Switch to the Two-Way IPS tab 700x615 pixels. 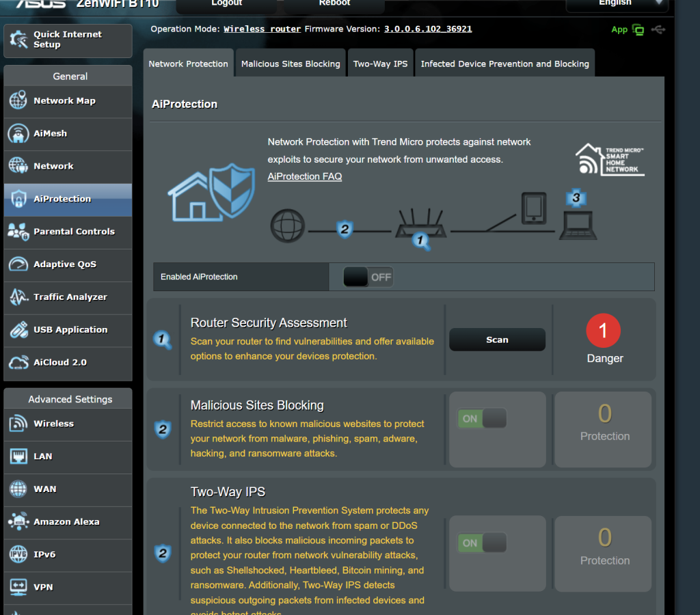point(380,64)
